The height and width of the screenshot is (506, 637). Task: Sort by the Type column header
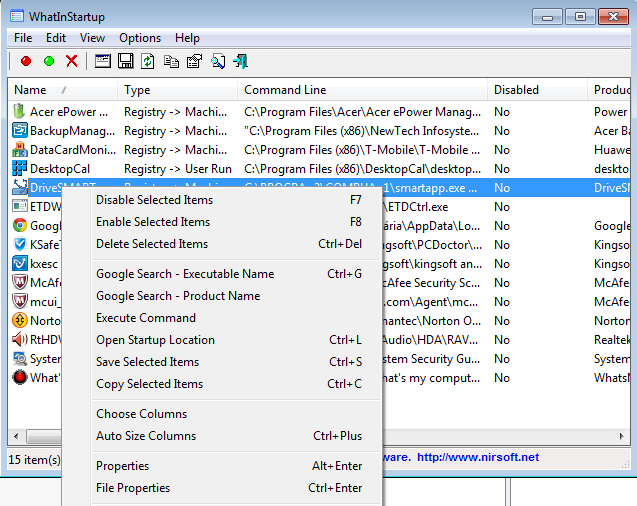pyautogui.click(x=178, y=90)
